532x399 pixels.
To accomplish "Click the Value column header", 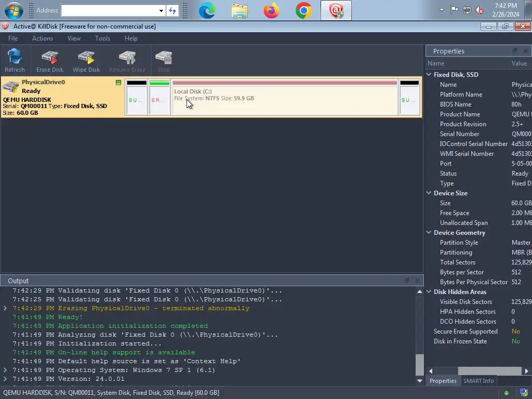I will point(521,63).
